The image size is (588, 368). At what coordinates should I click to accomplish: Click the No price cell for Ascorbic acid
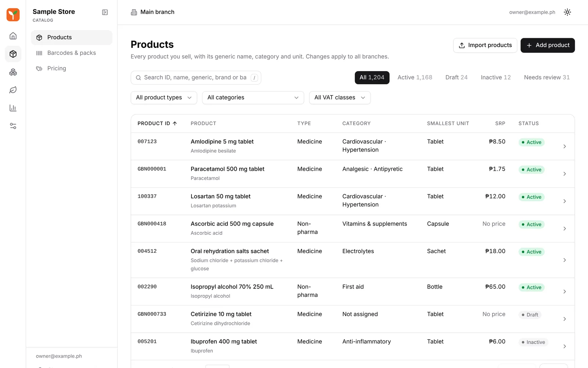click(494, 224)
